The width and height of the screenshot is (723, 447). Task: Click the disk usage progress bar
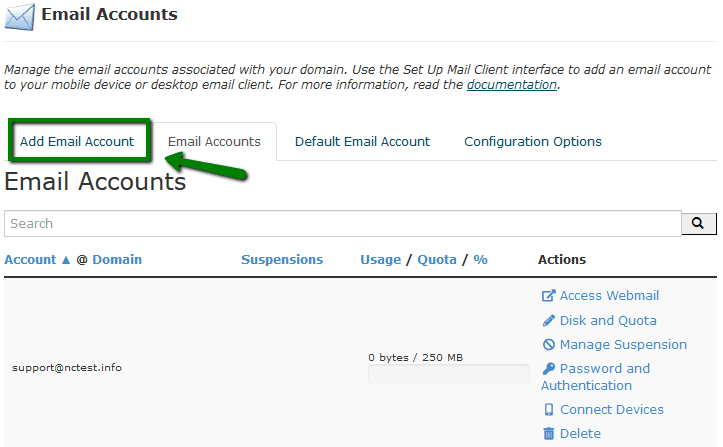coord(449,374)
